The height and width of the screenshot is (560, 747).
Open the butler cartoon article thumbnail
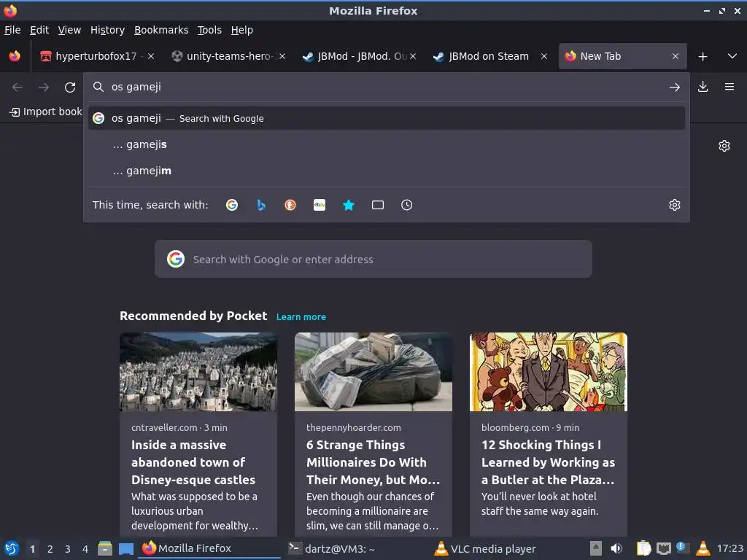549,371
